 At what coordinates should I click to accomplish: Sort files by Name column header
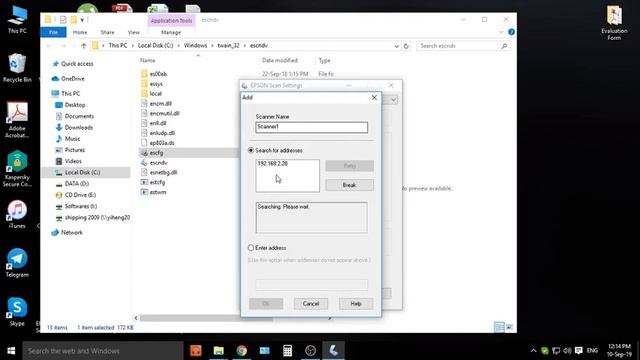[147, 60]
